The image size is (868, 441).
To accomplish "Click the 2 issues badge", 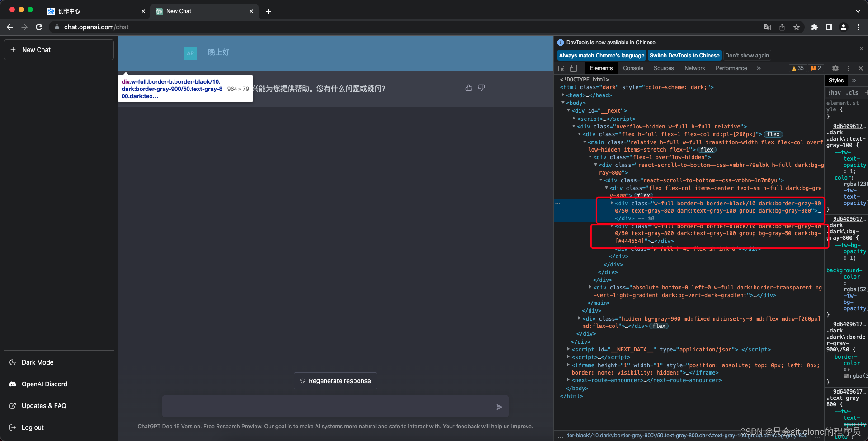I will click(816, 68).
